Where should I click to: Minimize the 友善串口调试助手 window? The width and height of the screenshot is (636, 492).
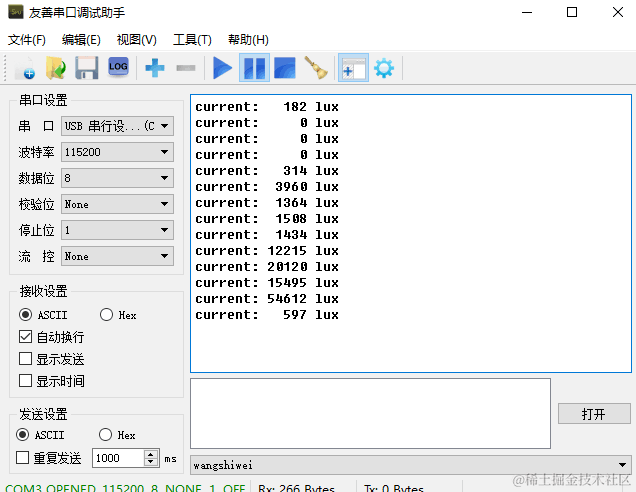point(527,12)
